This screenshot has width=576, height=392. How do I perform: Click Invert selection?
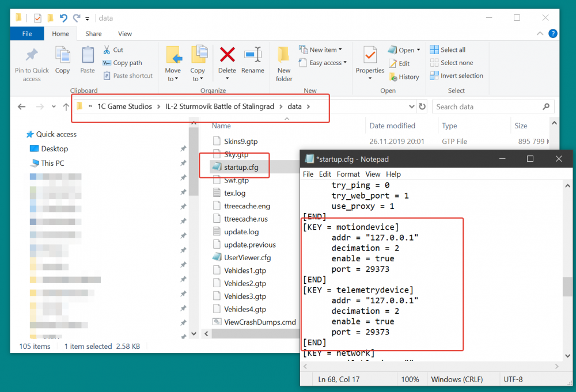click(x=457, y=75)
